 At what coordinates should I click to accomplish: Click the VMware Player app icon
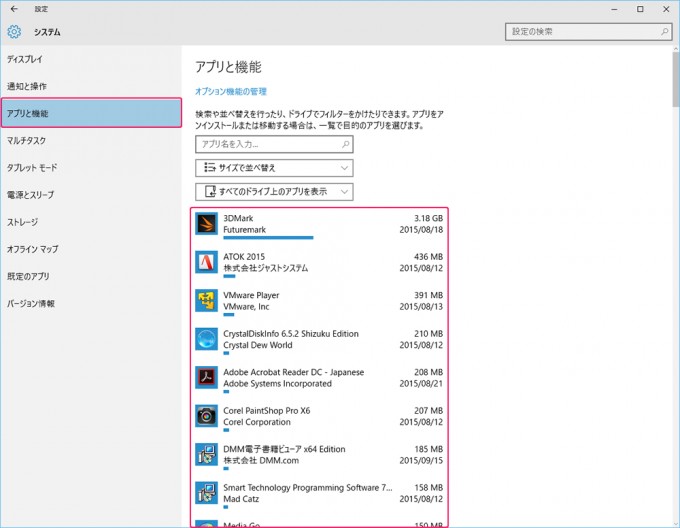(x=206, y=300)
